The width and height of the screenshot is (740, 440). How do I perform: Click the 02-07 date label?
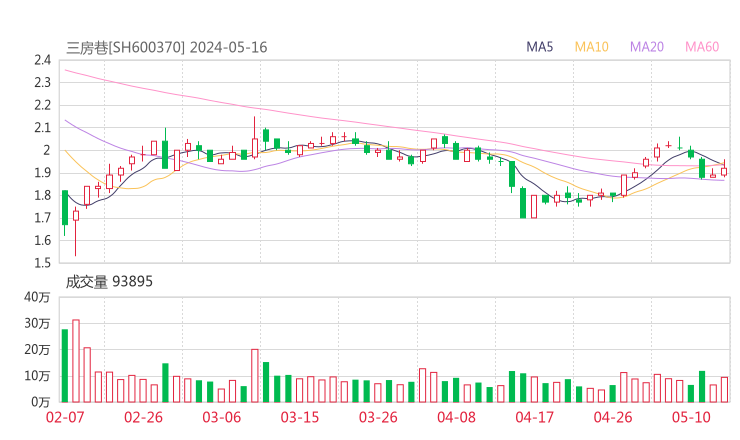tap(65, 417)
